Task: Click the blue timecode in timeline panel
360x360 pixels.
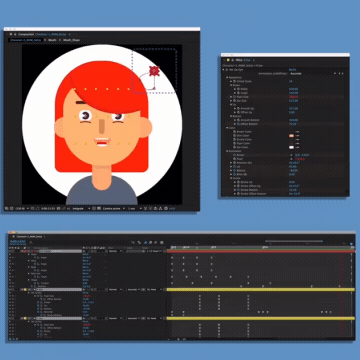Action: 18,241
